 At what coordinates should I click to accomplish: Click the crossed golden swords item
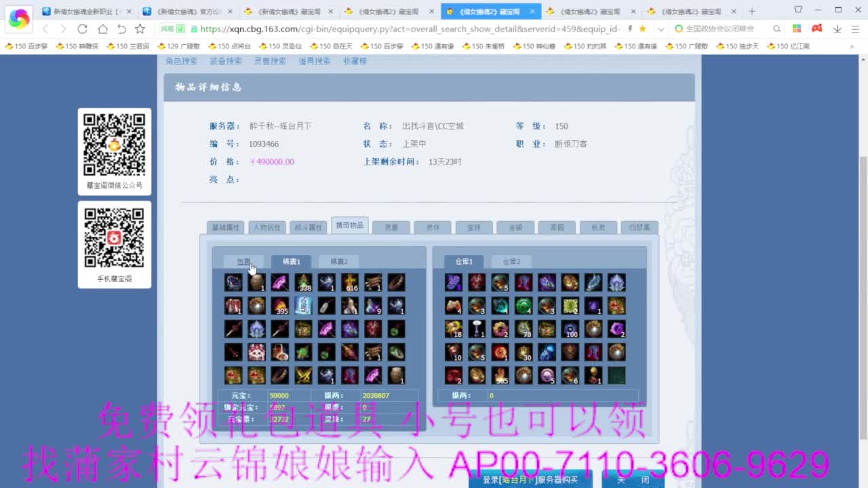(x=303, y=375)
